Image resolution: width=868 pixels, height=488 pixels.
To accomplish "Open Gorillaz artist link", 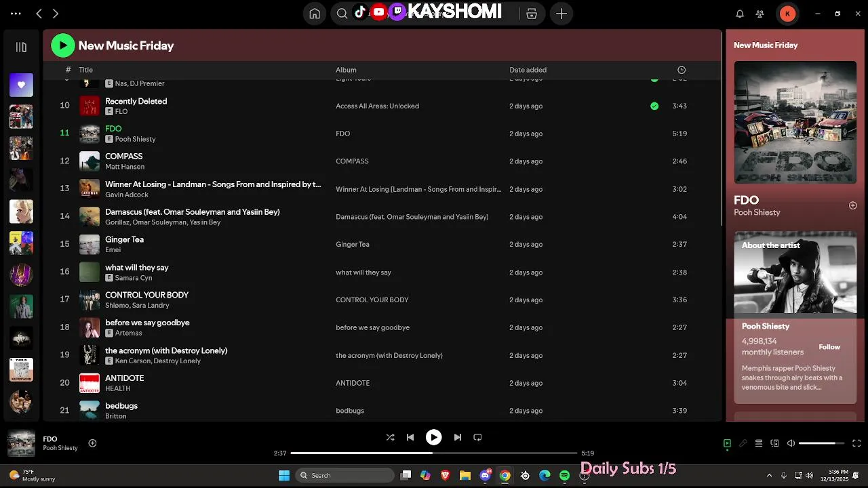I will coord(117,222).
